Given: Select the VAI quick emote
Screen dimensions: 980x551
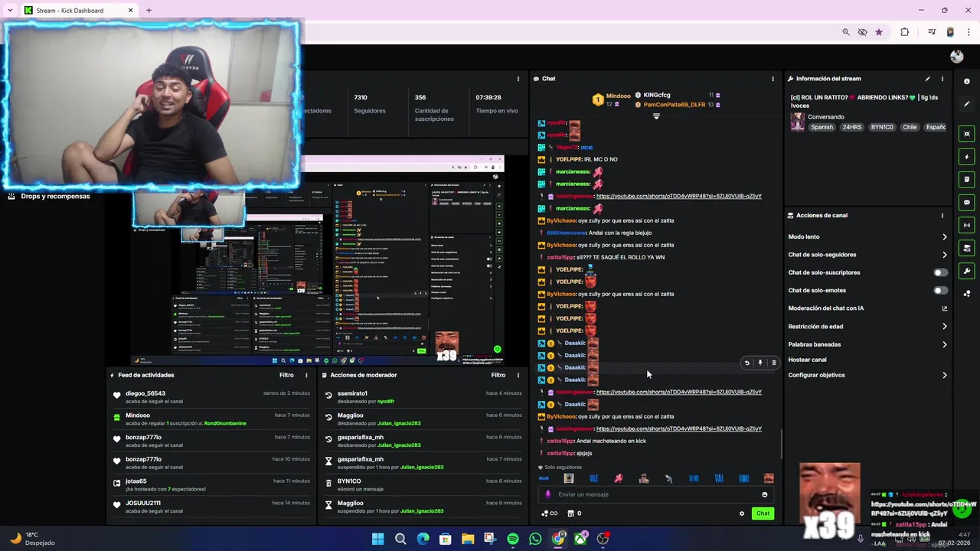Looking at the screenshot, I should pos(718,478).
